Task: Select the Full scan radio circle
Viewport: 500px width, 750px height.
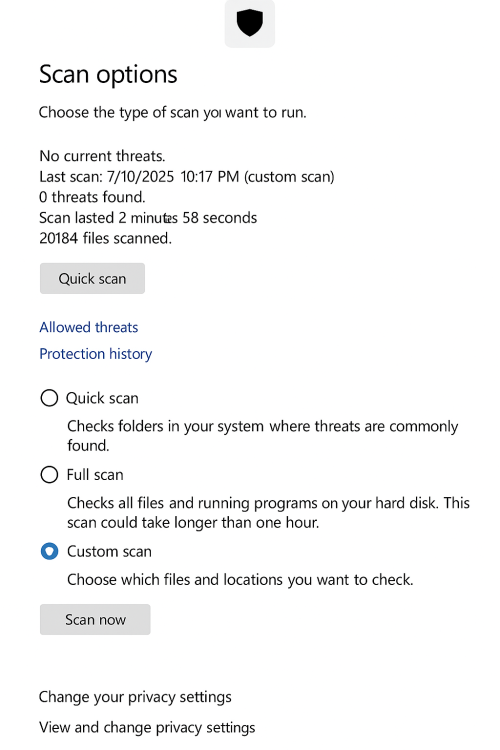Action: tap(49, 474)
